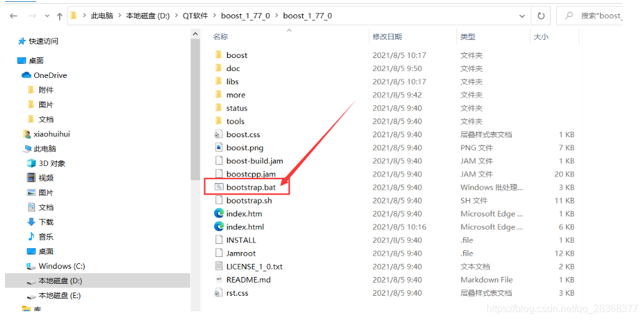The image size is (644, 320).
Task: Open 文档 folder under OneDrive
Action: coord(46,119)
